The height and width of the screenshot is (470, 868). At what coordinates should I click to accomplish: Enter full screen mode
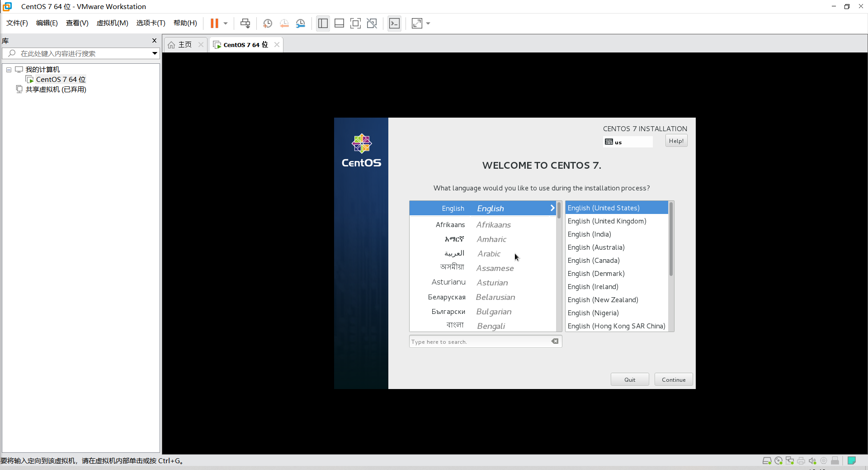[355, 23]
